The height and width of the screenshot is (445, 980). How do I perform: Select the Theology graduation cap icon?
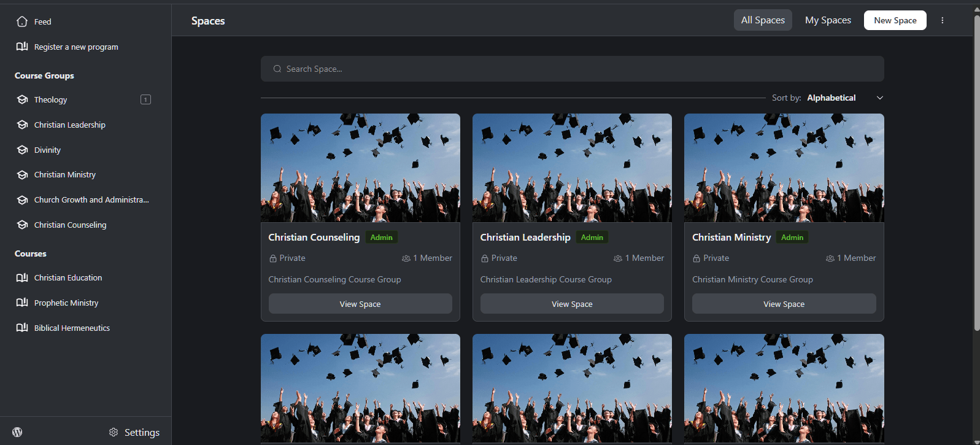[x=23, y=99]
